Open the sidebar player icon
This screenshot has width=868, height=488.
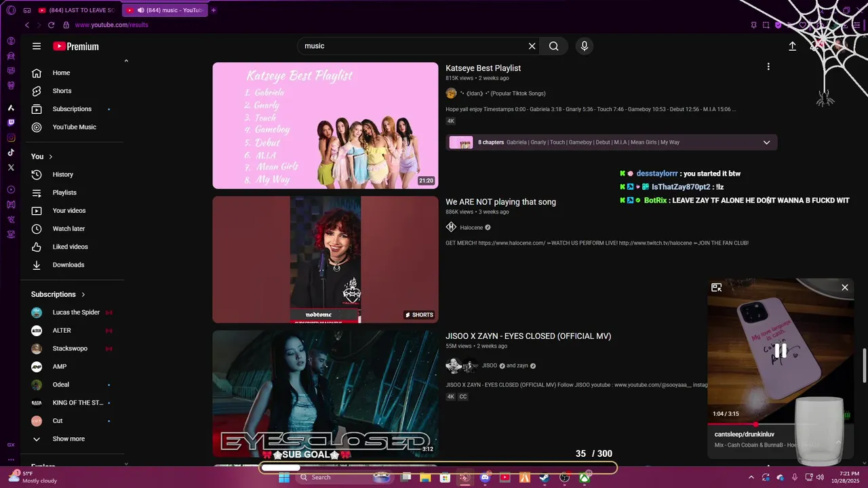point(11,190)
